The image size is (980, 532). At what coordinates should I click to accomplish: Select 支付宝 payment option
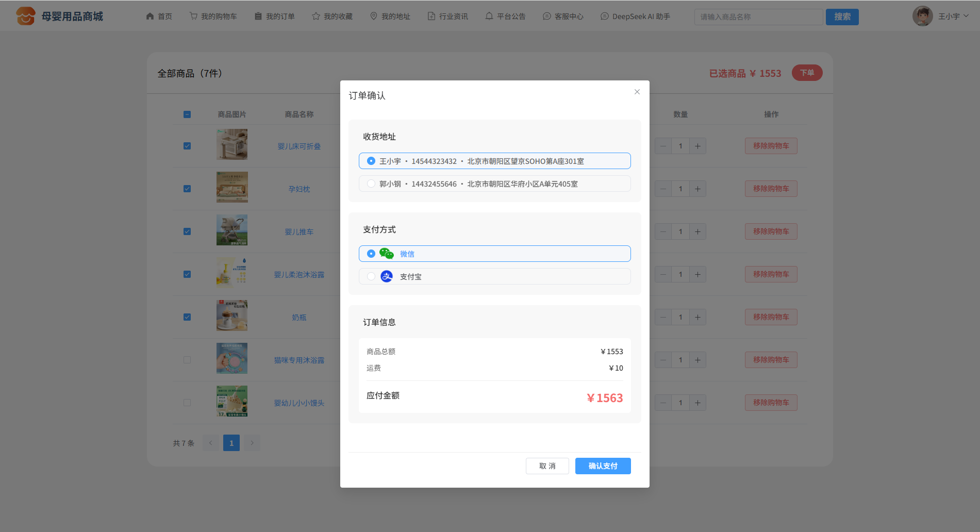point(371,276)
